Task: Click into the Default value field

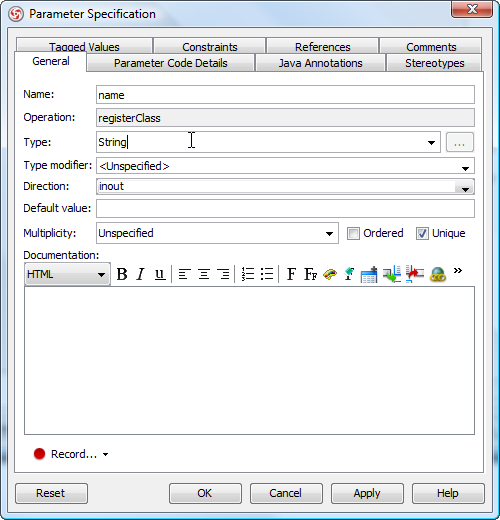Action: 285,208
